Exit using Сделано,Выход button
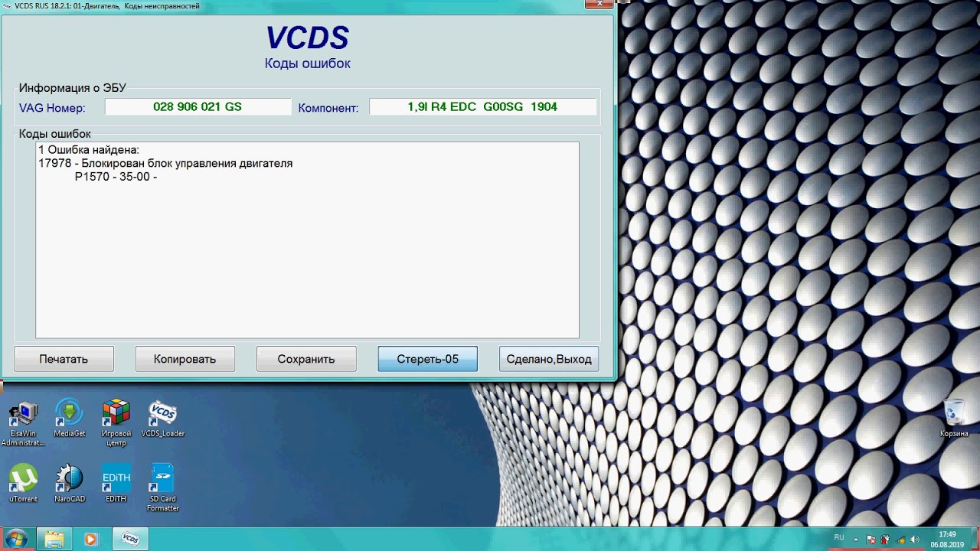The image size is (980, 551). tap(549, 359)
